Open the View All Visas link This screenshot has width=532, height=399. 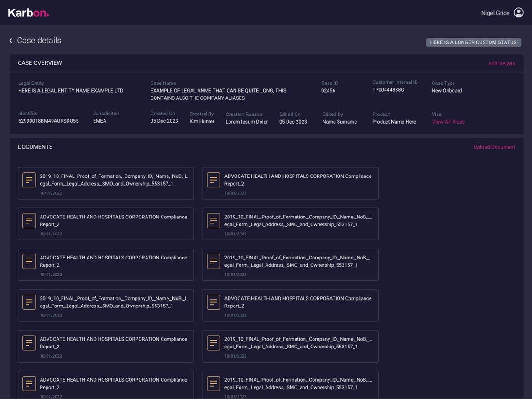tap(448, 122)
